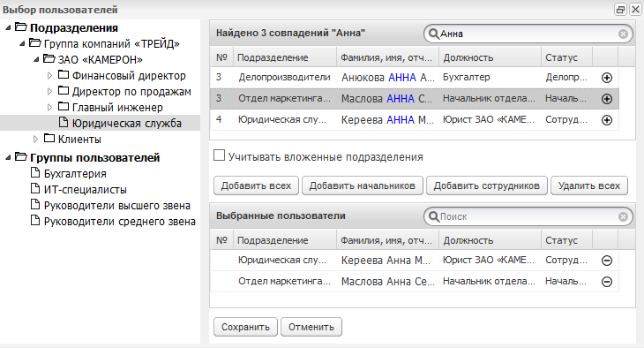The height and width of the screenshot is (348, 644).
Task: Click the magnifier icon in the Анна search
Action: pos(433,34)
